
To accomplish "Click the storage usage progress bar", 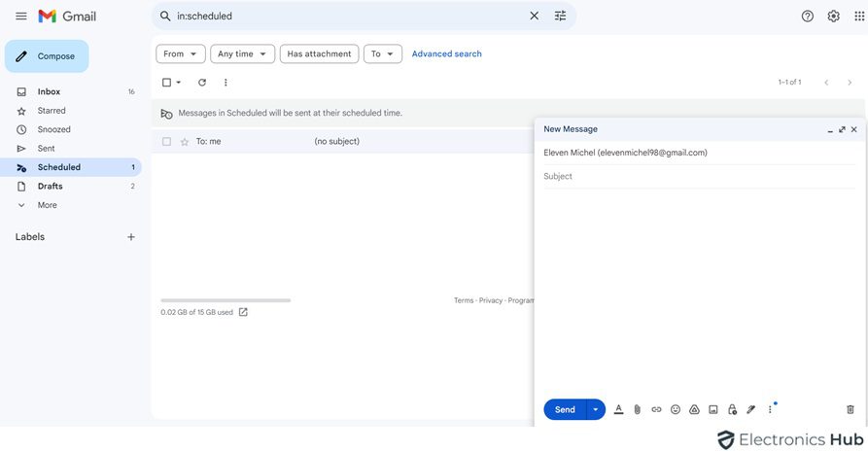I will click(226, 300).
